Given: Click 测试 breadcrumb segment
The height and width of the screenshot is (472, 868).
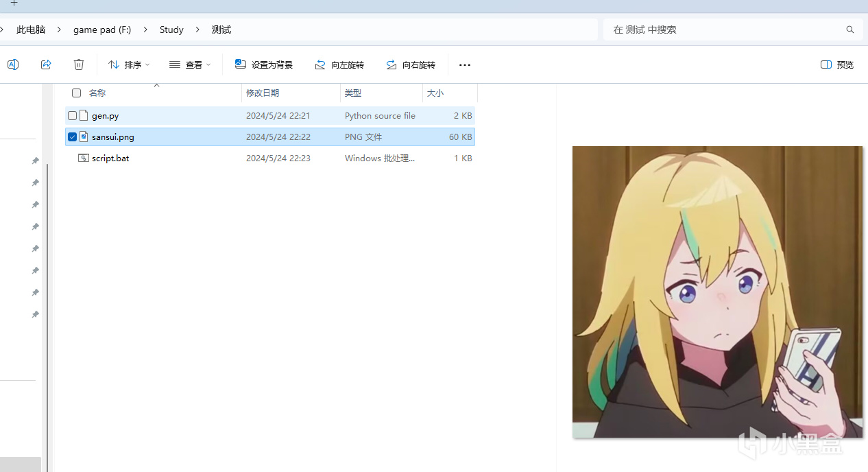Looking at the screenshot, I should point(221,29).
